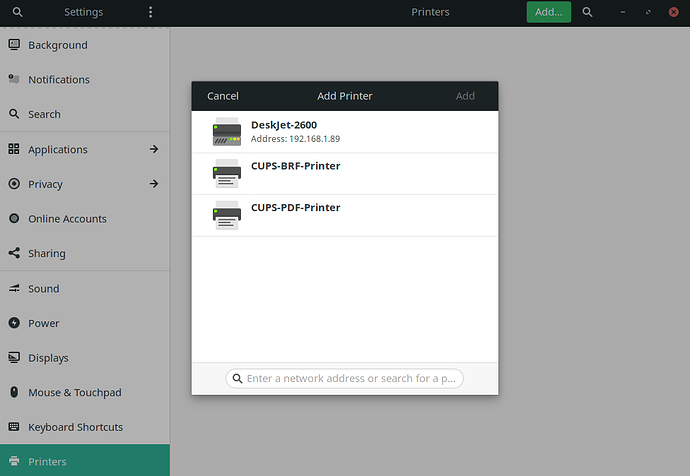Click the Power lightning icon

(14, 323)
